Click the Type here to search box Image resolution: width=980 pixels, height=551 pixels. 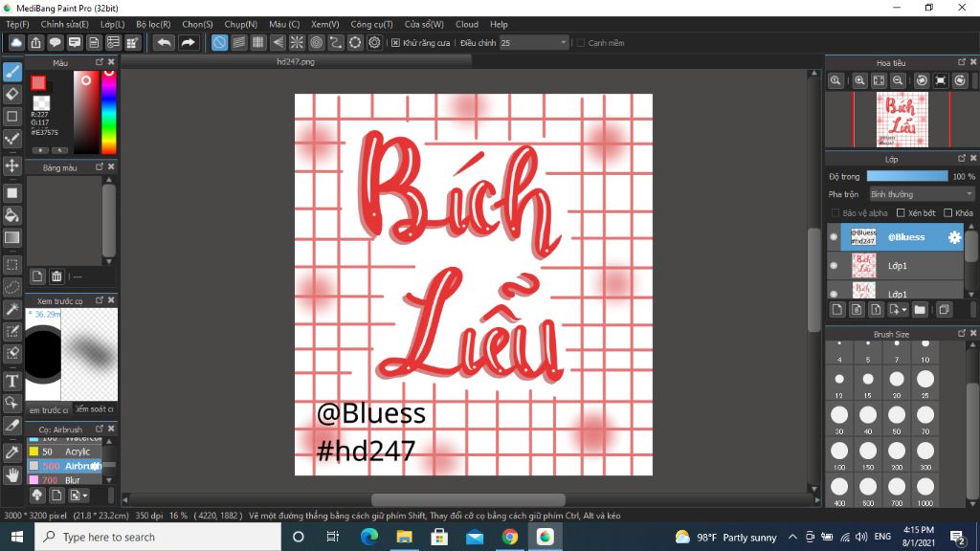click(x=158, y=537)
